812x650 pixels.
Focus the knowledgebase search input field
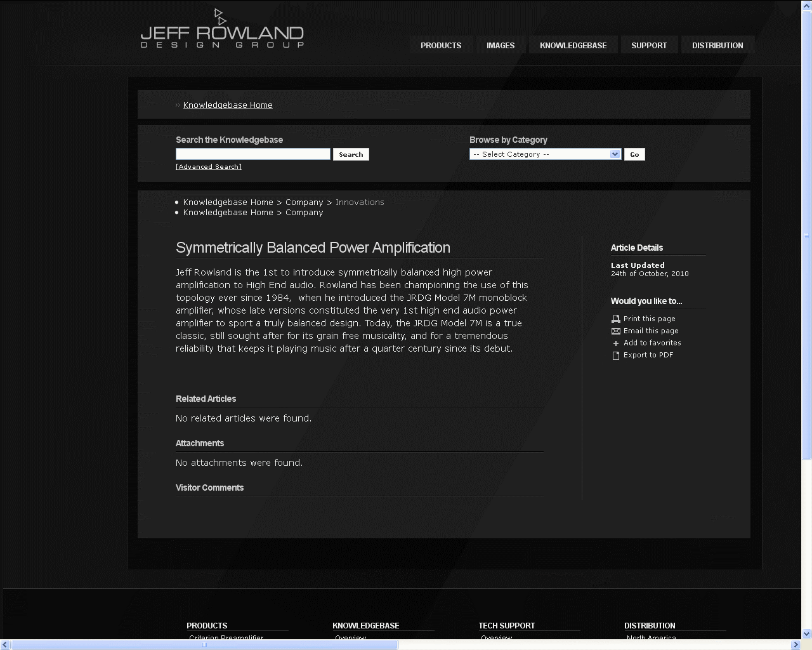pos(253,154)
